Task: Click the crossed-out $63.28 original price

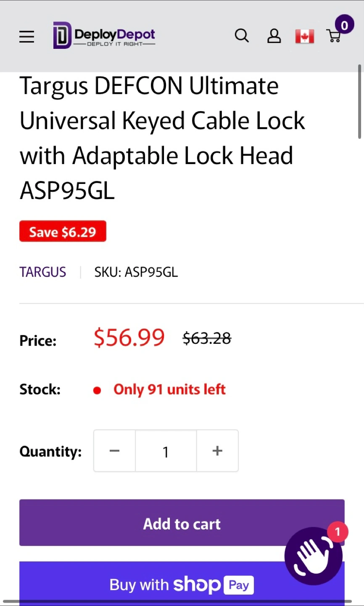Action: point(207,338)
